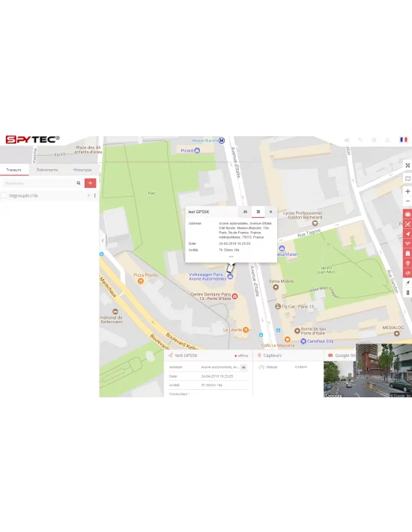Screen dimensions: 412x532
Task: Click the Spytec logo
Action: pos(32,139)
